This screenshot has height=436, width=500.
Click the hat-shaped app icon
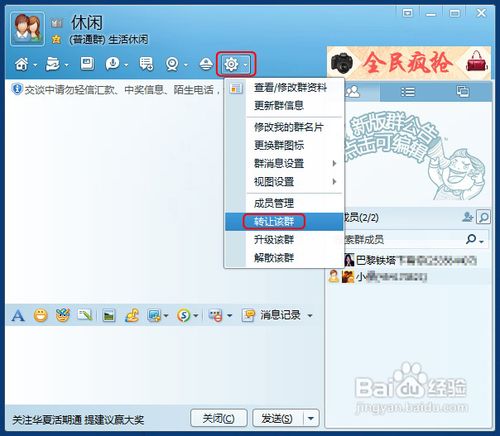pos(206,64)
